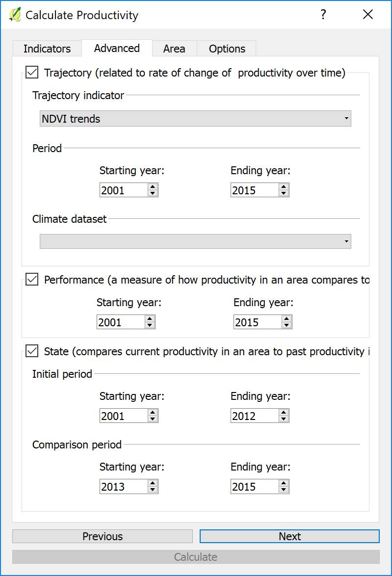Go to the Options tab
The image size is (392, 576).
click(227, 49)
